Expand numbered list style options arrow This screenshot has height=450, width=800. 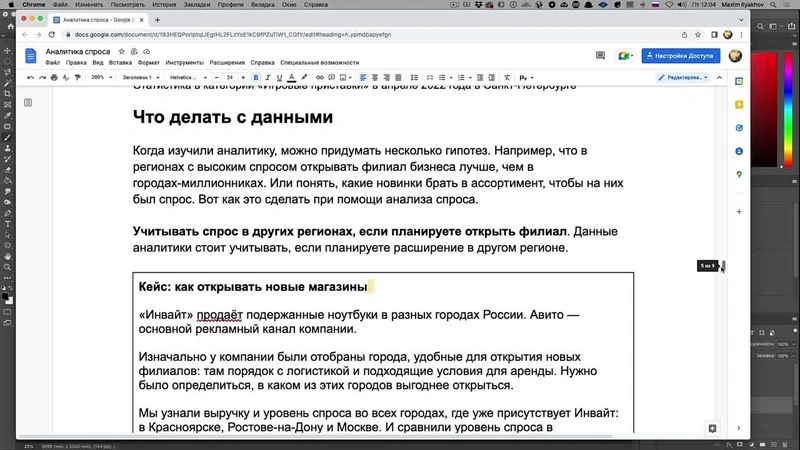(x=470, y=78)
